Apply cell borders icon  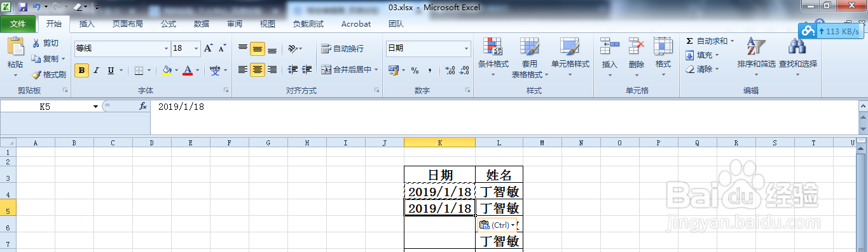139,70
